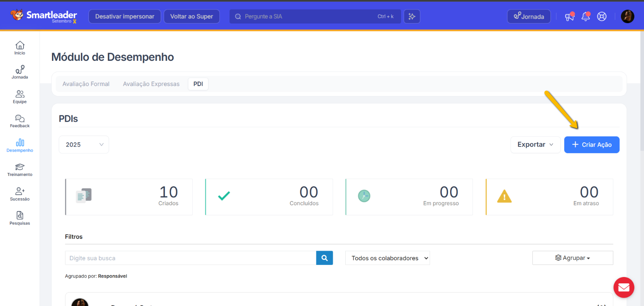Image resolution: width=644 pixels, height=306 pixels.
Task: Click the notifications bell icon
Action: tap(585, 17)
